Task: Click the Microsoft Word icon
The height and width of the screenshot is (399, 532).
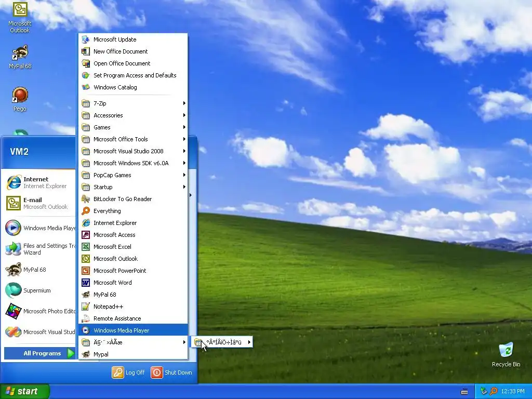Action: 86,283
